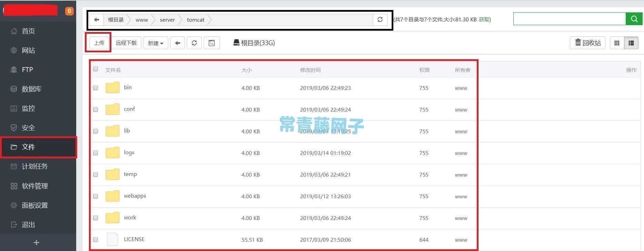Click the plus icon below the sidebar
The width and height of the screenshot is (644, 251).
coord(36,242)
